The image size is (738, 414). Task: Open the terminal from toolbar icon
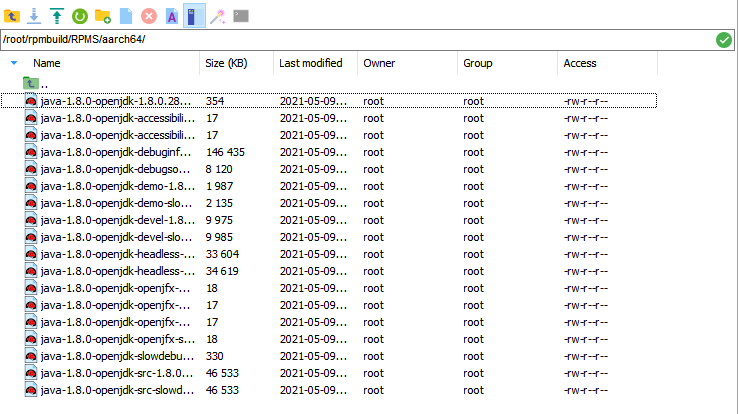point(240,15)
